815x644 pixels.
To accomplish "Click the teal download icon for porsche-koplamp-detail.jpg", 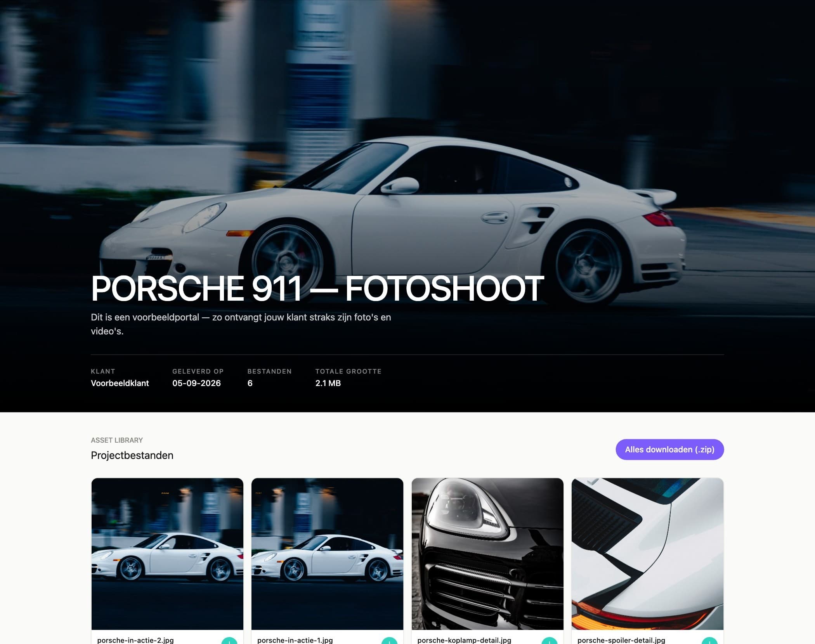I will point(550,641).
